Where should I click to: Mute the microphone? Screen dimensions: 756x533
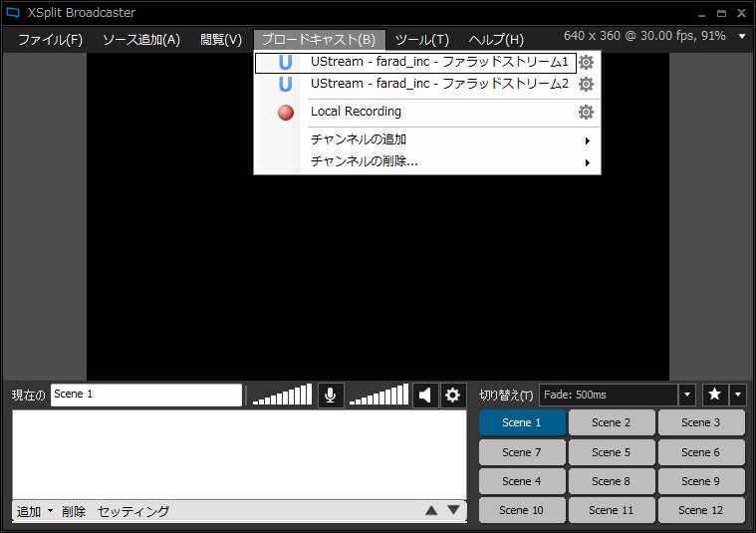(331, 396)
